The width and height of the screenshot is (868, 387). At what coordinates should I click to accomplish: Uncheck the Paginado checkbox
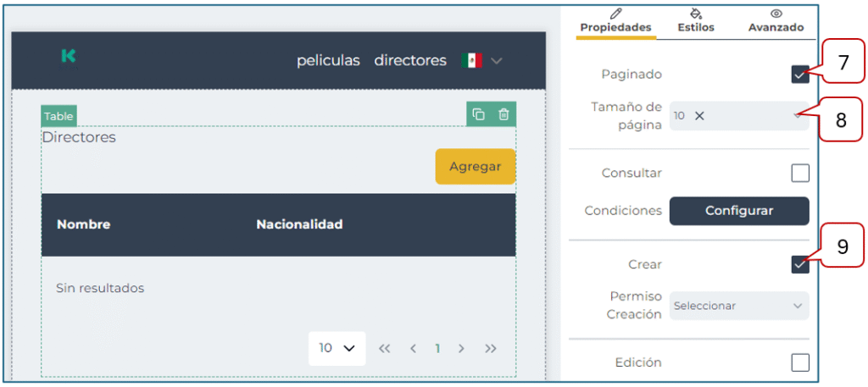point(799,75)
